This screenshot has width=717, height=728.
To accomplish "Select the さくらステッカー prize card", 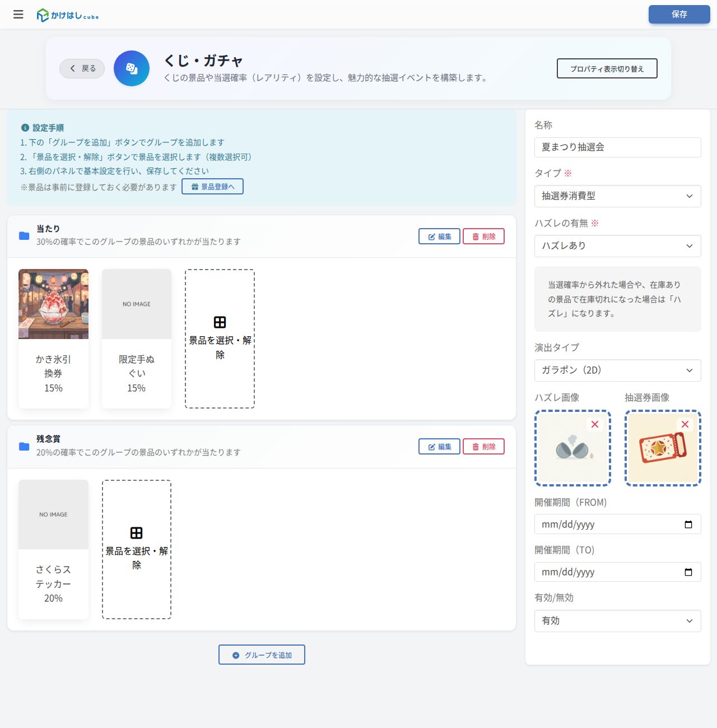I will click(54, 549).
